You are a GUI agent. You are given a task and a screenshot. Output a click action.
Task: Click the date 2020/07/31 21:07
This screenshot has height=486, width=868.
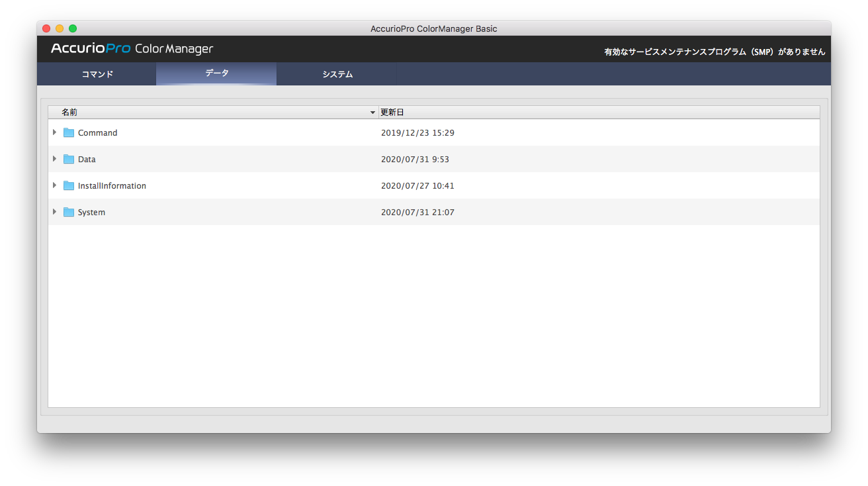tap(417, 212)
